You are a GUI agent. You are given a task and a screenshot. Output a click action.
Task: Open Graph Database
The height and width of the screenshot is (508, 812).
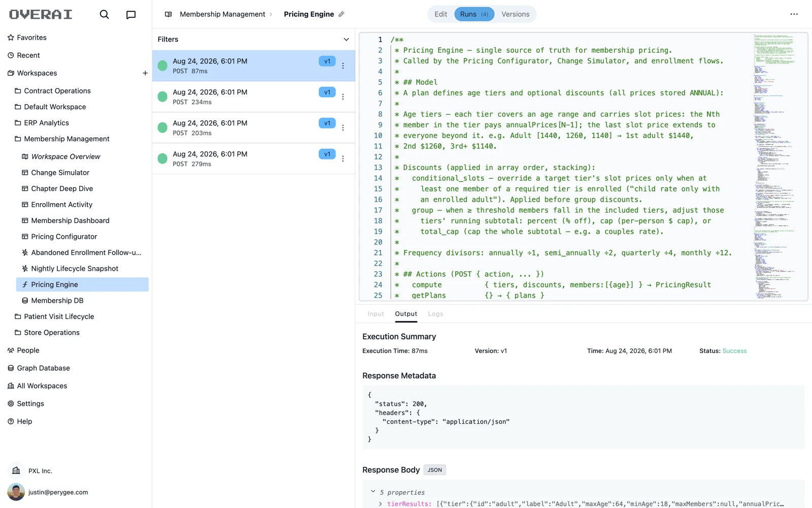[43, 368]
